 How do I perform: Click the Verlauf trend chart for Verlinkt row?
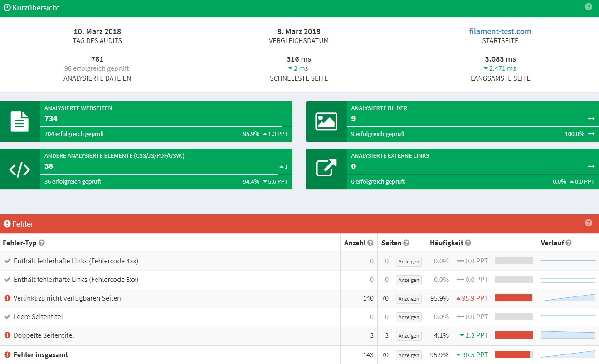[568, 298]
